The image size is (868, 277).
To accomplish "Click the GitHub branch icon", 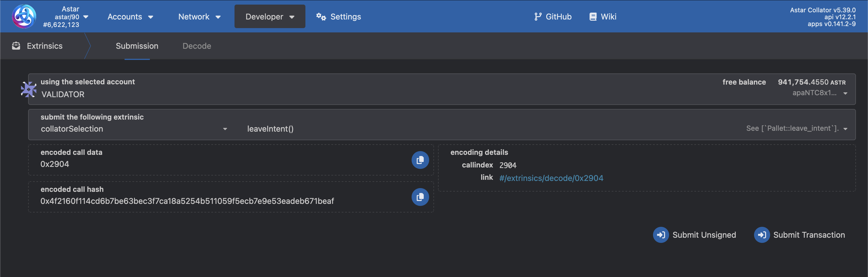I will pos(538,17).
